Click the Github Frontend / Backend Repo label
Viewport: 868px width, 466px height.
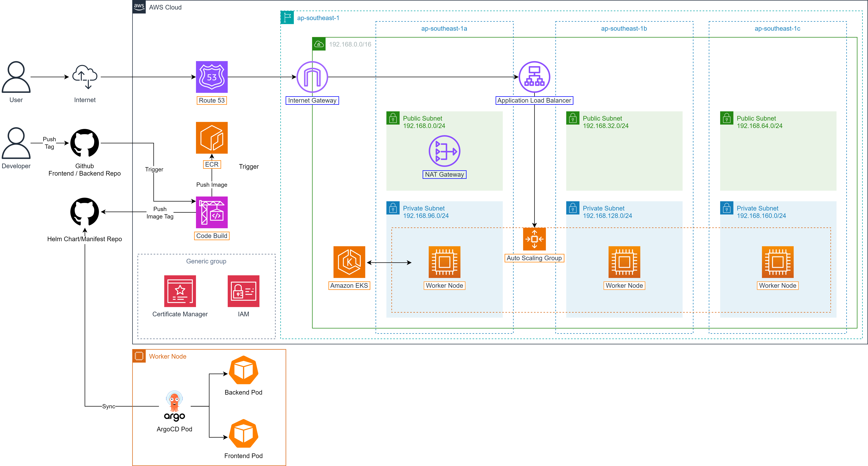tap(85, 170)
